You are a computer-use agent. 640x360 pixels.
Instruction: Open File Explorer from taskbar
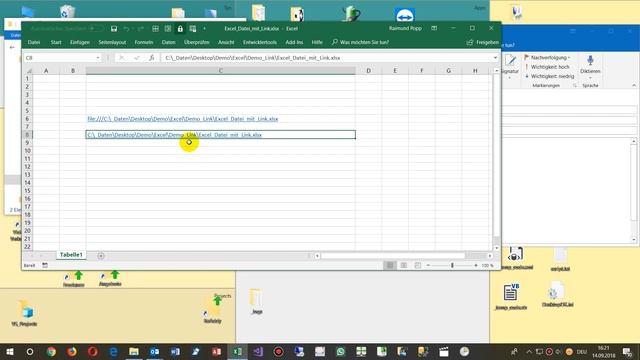click(x=134, y=351)
